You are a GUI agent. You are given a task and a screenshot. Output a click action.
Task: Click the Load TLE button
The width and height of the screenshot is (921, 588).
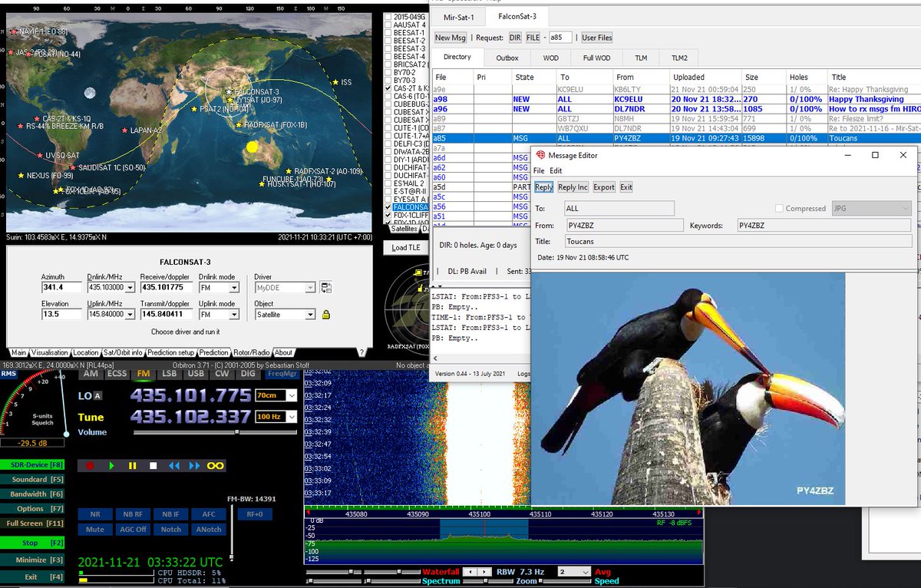[405, 248]
